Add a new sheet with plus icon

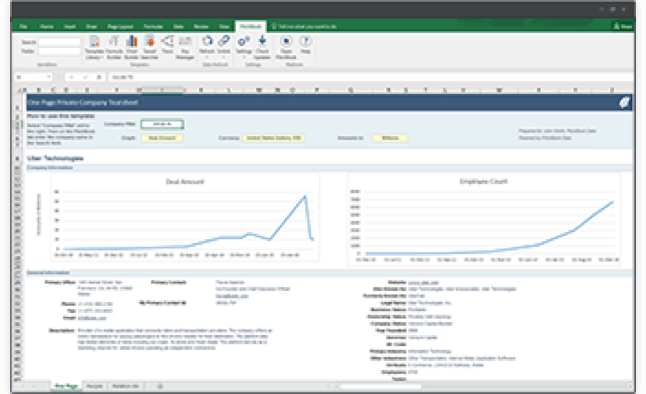(160, 386)
